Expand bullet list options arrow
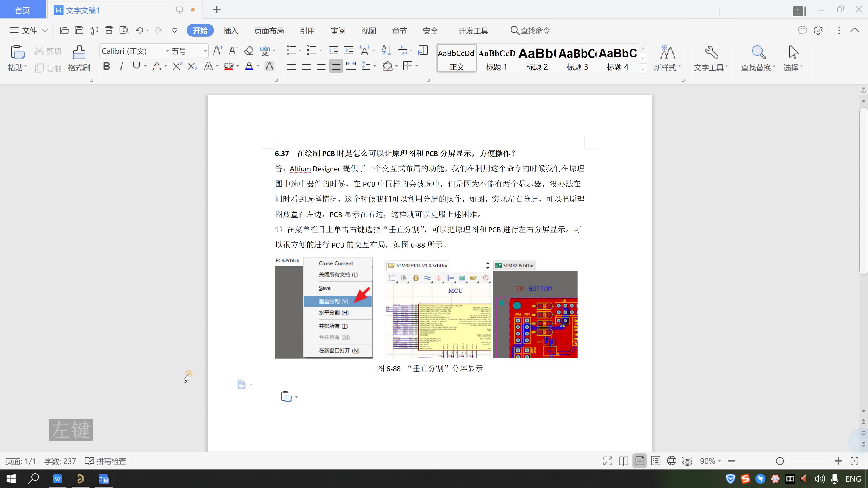This screenshot has height=488, width=868. click(300, 51)
